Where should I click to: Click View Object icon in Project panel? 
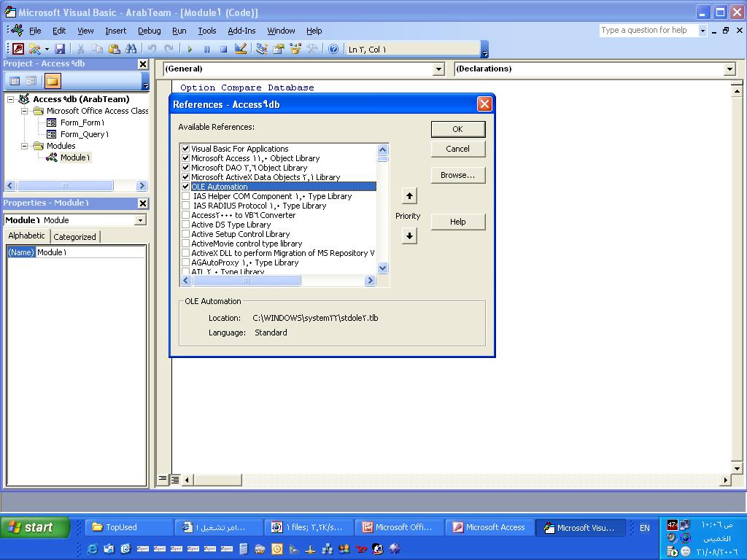pos(31,81)
